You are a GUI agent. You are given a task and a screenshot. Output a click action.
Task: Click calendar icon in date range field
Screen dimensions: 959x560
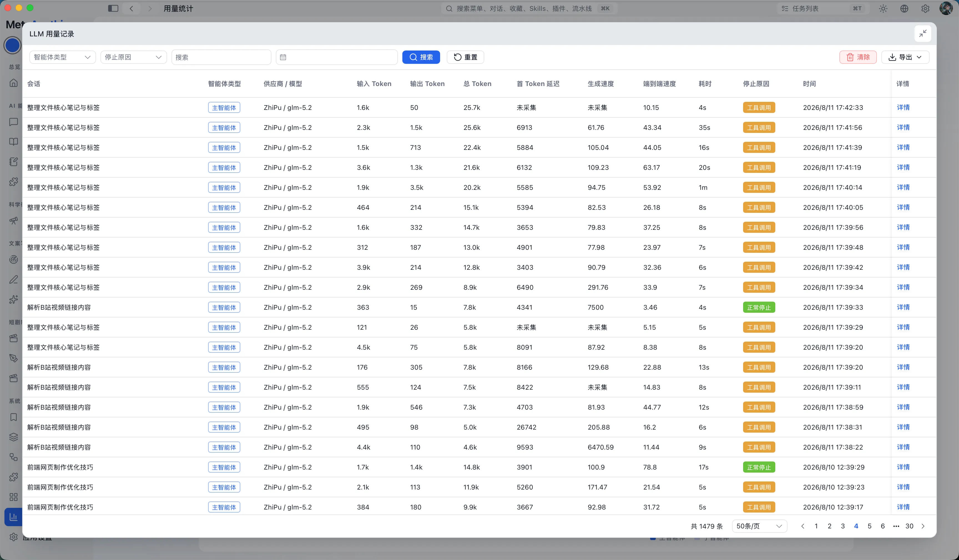(x=283, y=57)
